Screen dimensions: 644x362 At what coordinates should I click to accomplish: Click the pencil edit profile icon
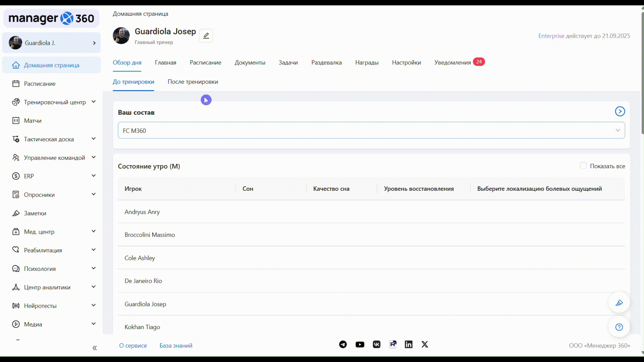(x=206, y=36)
